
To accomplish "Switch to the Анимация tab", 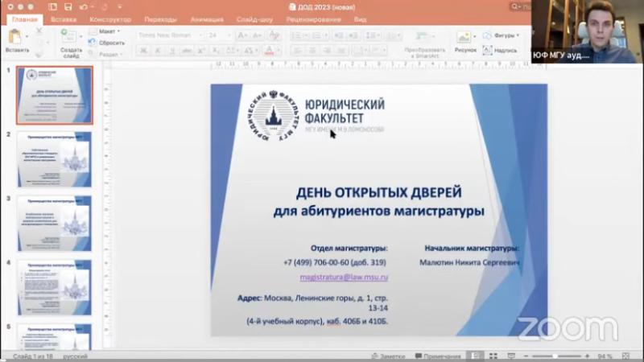I will (207, 19).
